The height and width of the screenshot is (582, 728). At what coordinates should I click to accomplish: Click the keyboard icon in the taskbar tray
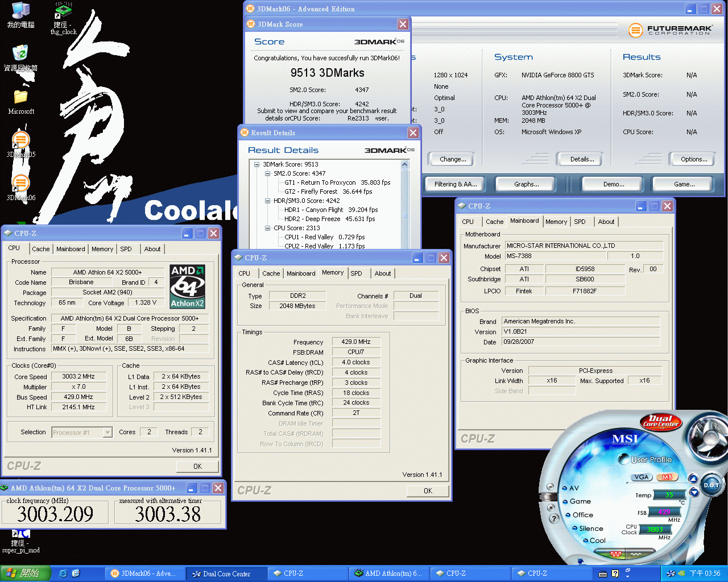pos(603,573)
